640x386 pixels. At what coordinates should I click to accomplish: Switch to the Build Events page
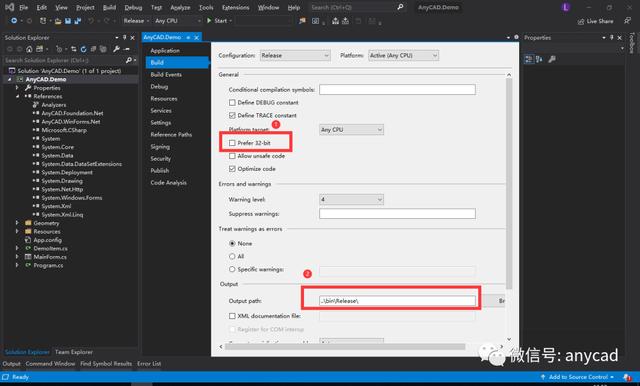tap(166, 75)
